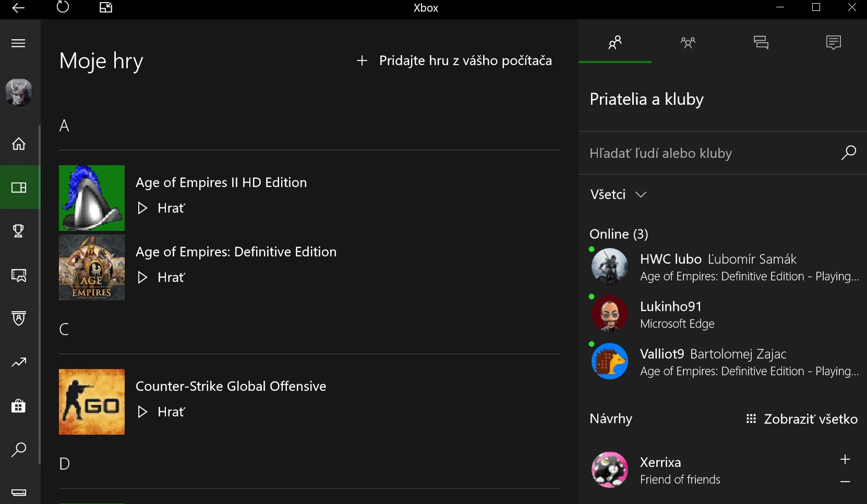Click search magnifier in friends panel
This screenshot has height=504, width=867.
pyautogui.click(x=849, y=153)
